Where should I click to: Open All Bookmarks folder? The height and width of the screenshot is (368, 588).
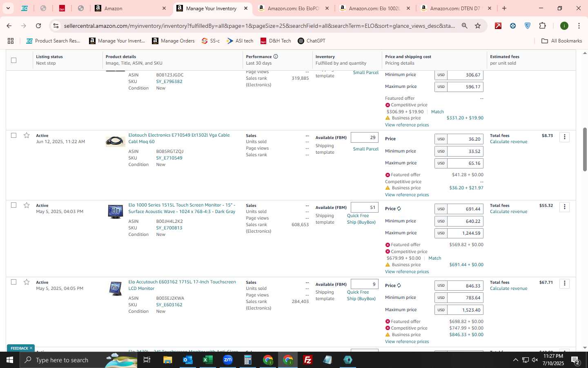pyautogui.click(x=561, y=41)
